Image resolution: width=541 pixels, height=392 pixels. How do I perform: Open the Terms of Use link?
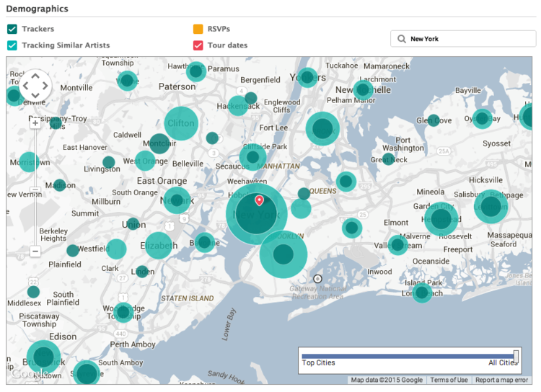[x=449, y=380]
